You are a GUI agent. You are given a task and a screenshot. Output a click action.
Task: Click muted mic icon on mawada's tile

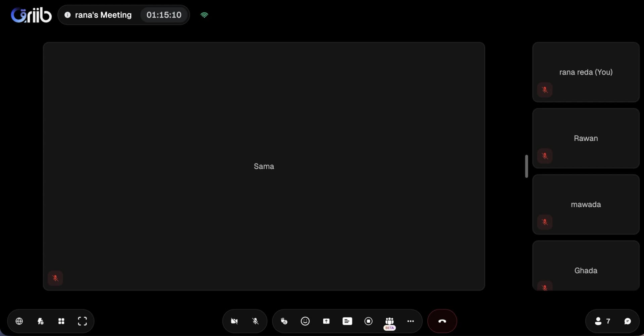(545, 222)
